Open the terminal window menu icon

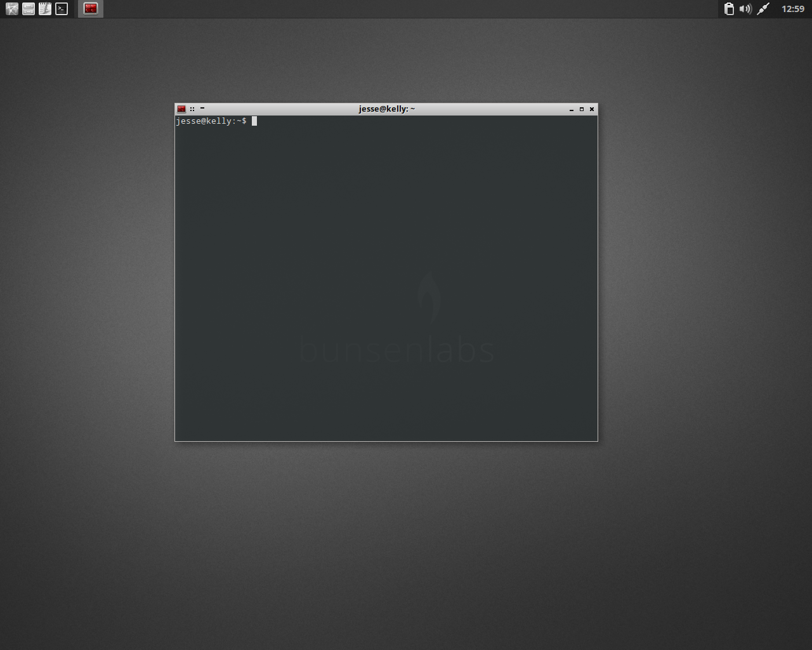(x=181, y=109)
